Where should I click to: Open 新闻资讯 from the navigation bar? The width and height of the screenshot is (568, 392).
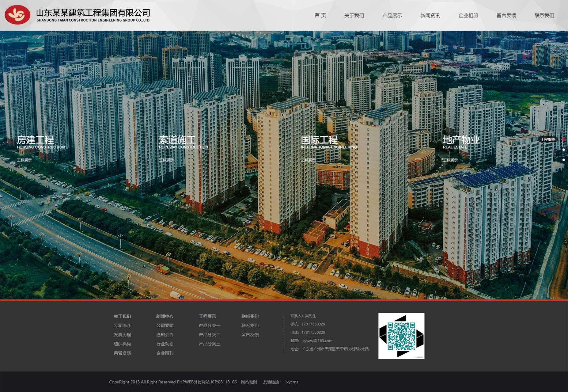point(430,15)
